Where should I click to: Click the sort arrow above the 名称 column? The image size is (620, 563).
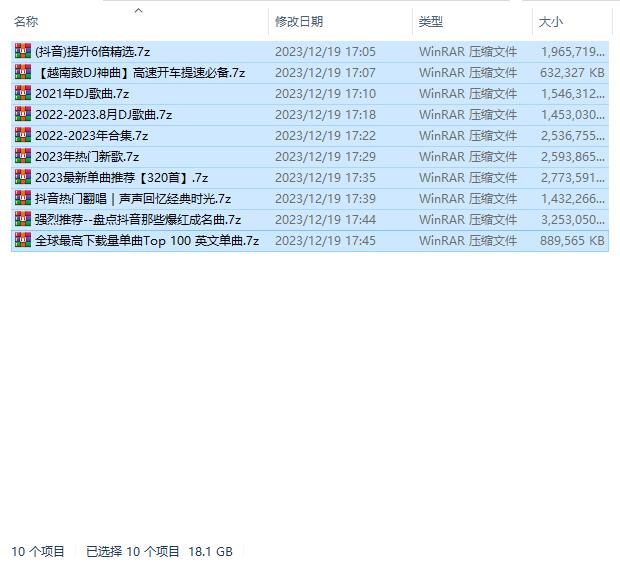click(x=138, y=10)
